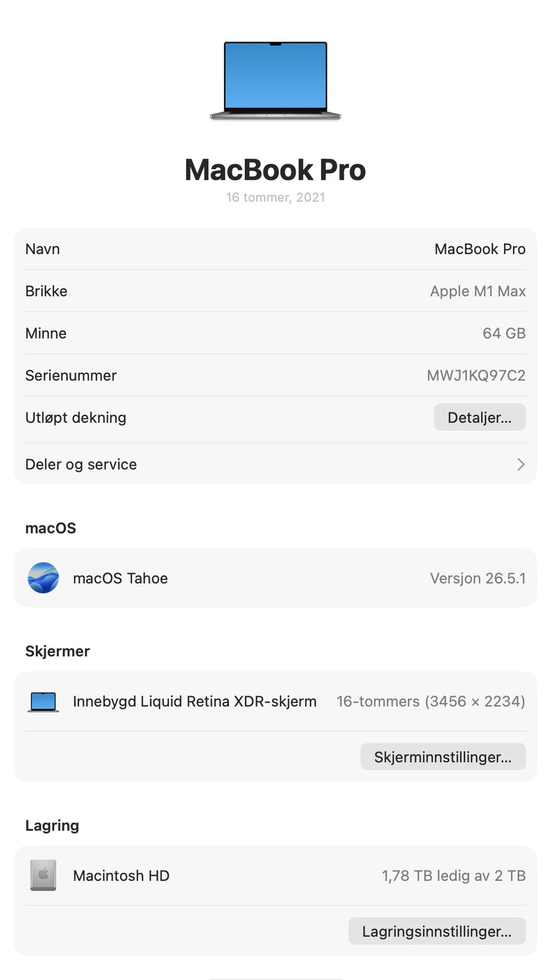Click the Macintosh HD storage label

[121, 875]
